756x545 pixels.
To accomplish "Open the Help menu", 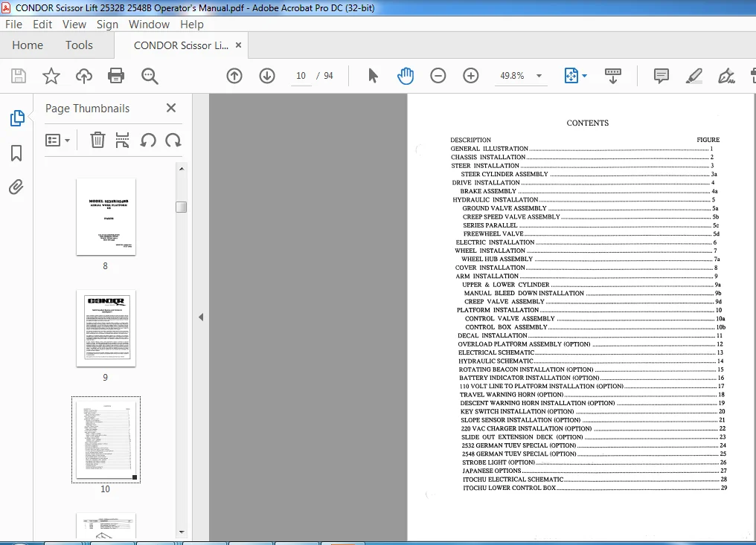I will (x=192, y=24).
